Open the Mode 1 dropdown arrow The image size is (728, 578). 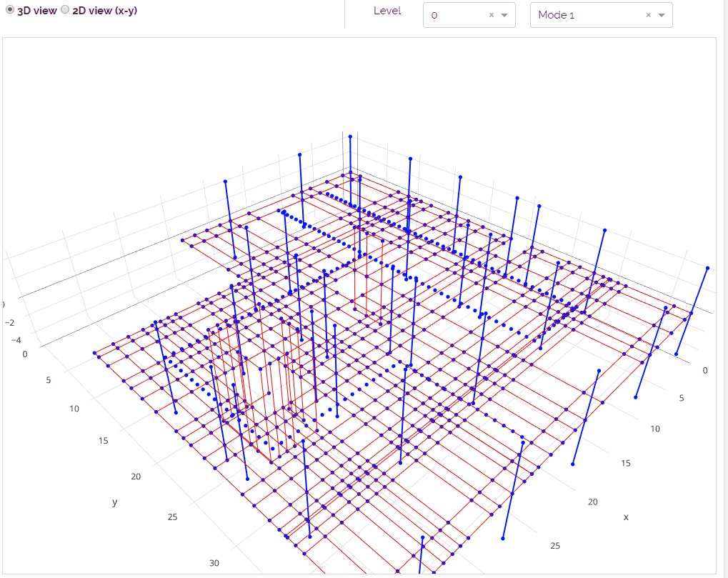click(662, 15)
